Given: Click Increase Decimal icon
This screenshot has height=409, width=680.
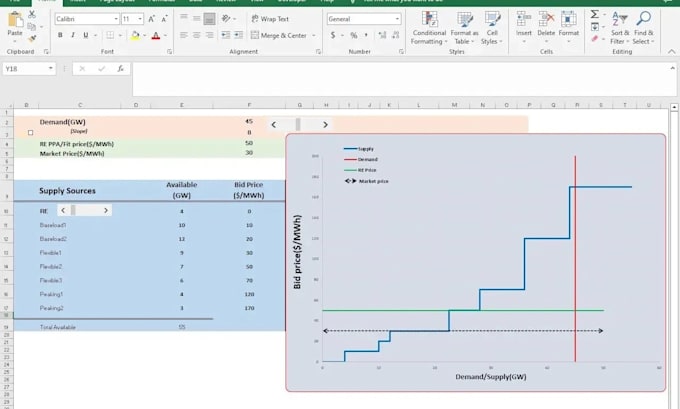Looking at the screenshot, I should pos(382,35).
